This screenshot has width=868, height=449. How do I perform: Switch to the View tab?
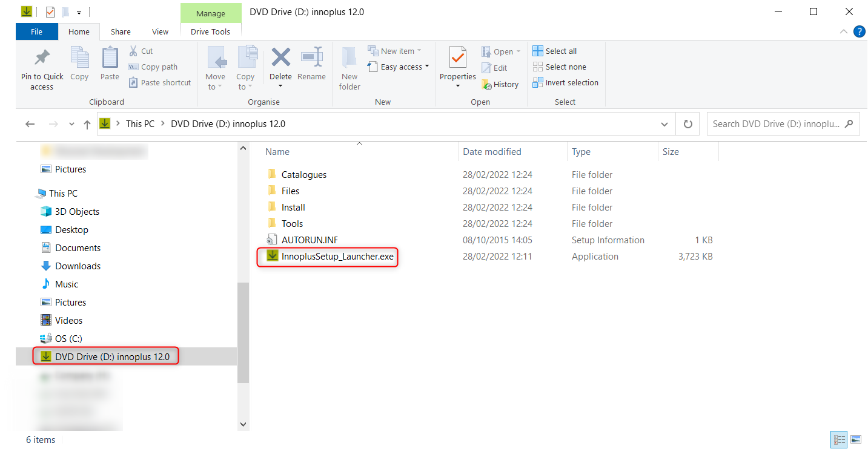pos(160,31)
